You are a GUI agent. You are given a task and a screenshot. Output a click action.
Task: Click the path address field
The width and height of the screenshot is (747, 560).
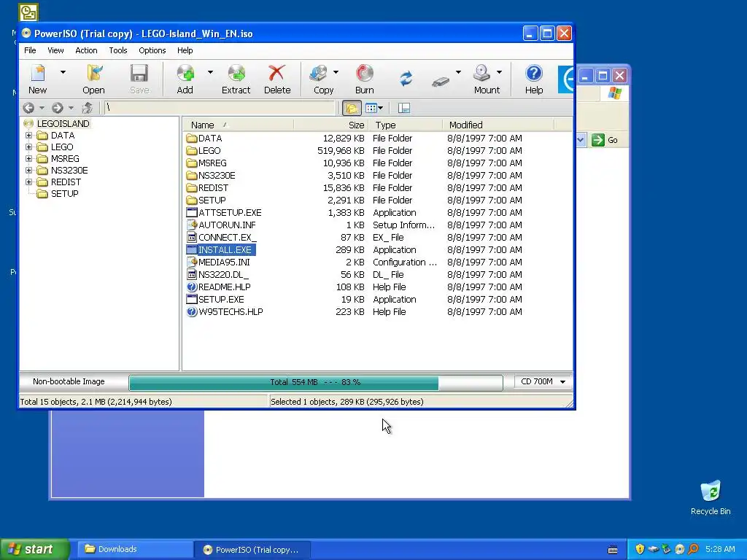coord(219,108)
